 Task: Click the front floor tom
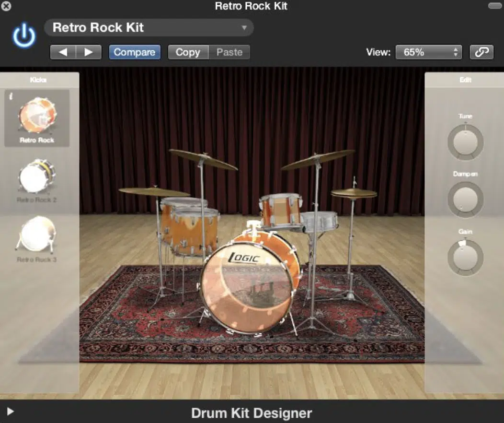195,232
